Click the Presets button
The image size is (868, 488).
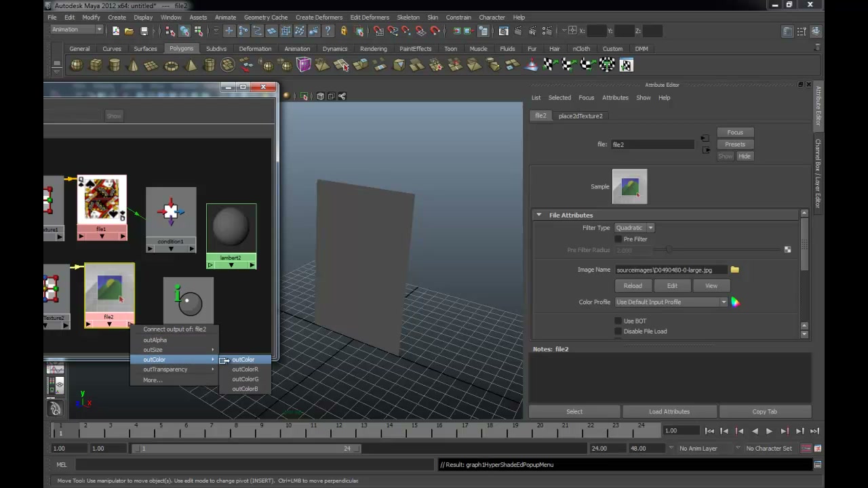coord(735,144)
